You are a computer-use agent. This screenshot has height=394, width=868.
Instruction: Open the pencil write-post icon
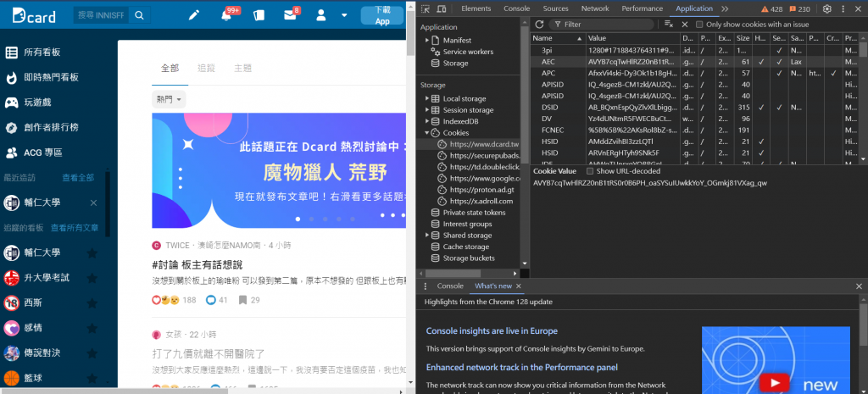click(x=193, y=15)
